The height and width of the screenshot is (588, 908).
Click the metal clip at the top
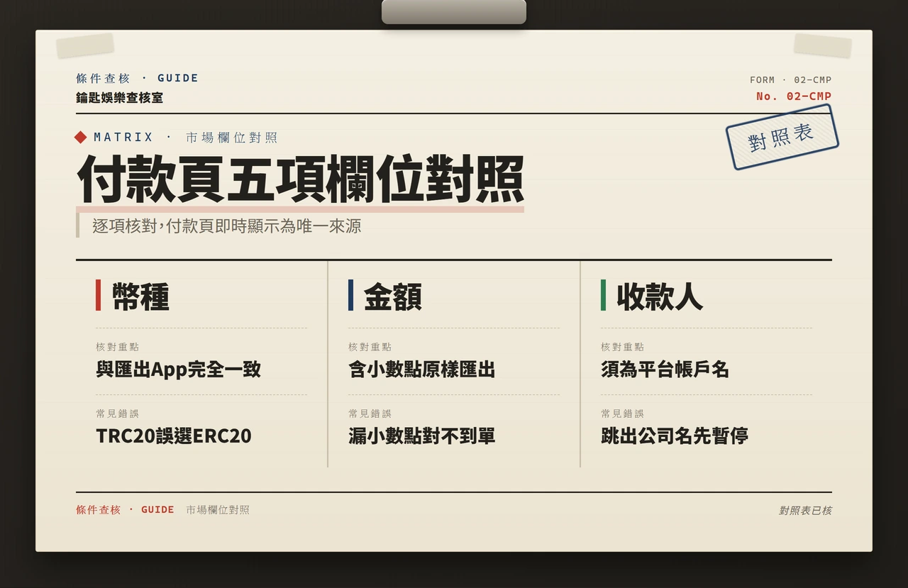click(x=454, y=12)
